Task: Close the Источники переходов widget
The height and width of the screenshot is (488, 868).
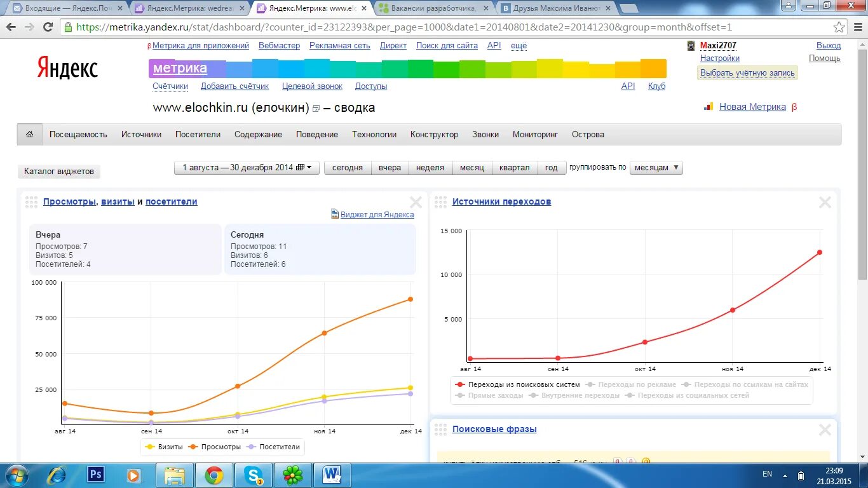Action: coord(825,202)
